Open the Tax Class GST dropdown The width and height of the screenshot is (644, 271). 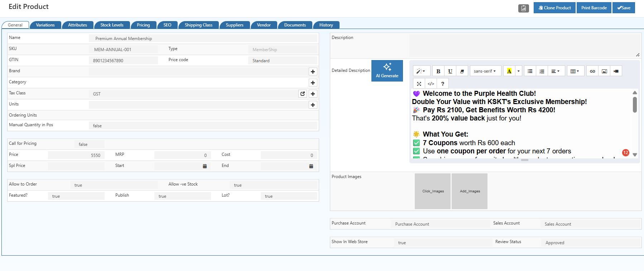click(x=193, y=94)
